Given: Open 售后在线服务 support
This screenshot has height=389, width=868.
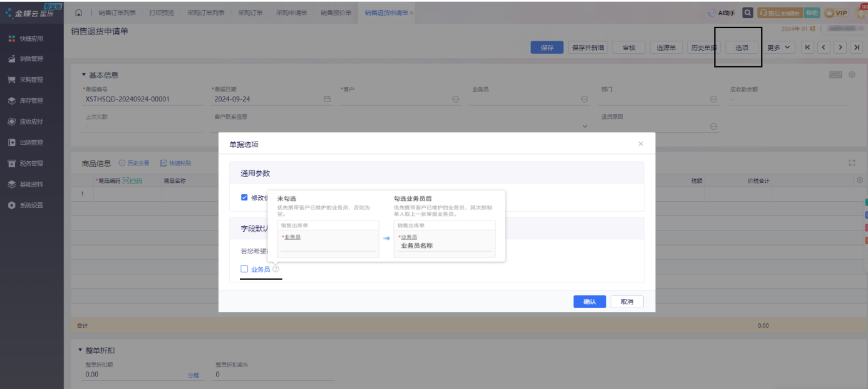Looking at the screenshot, I should [779, 13].
